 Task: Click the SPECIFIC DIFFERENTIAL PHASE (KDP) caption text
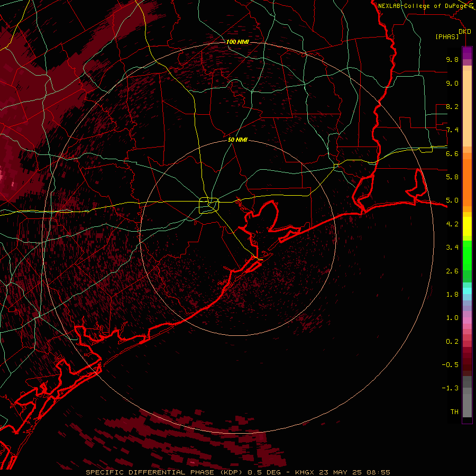coord(164,472)
